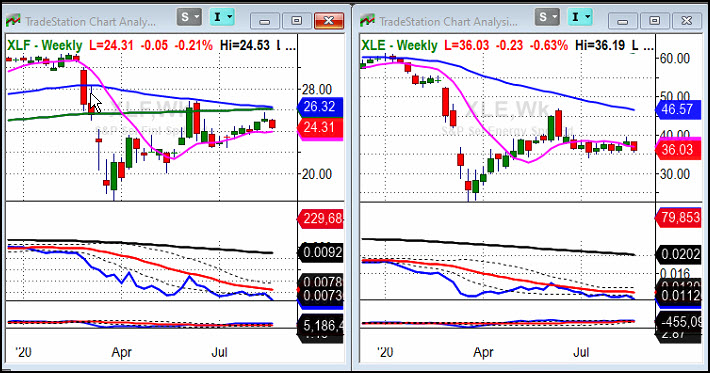710x373 pixels.
Task: Open the I interval-link dropdown in XLF window
Action: coord(222,18)
